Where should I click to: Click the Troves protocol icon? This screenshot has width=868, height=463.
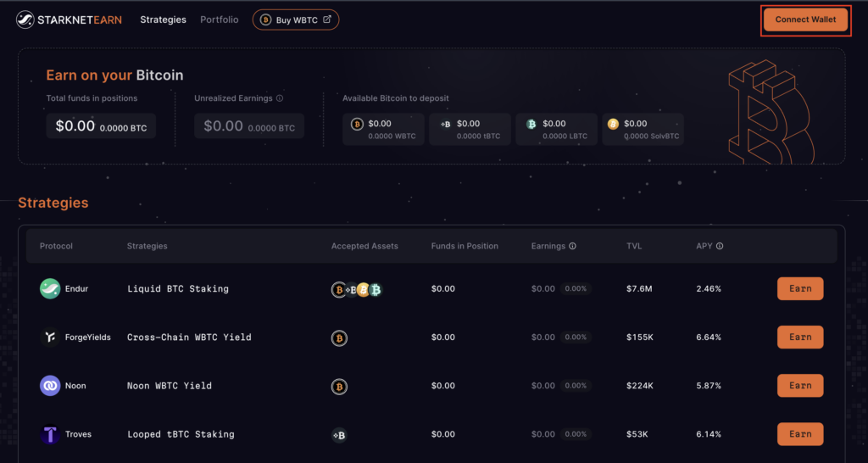[x=50, y=434]
